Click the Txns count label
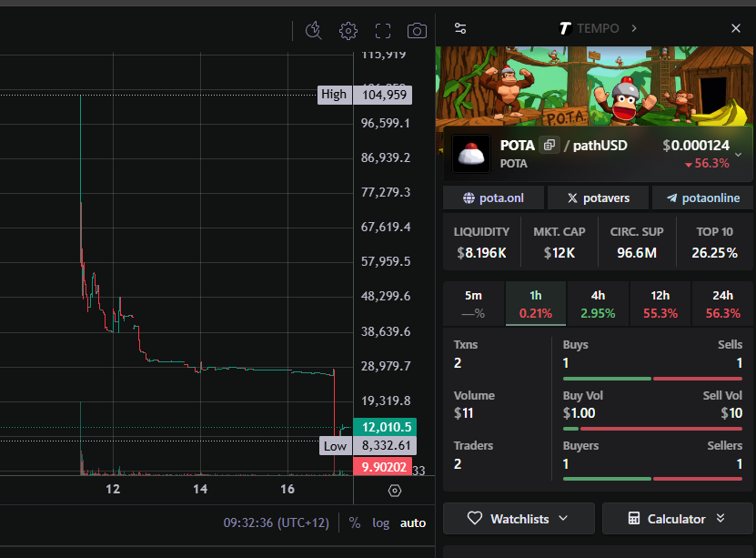The width and height of the screenshot is (756, 558). 465,345
